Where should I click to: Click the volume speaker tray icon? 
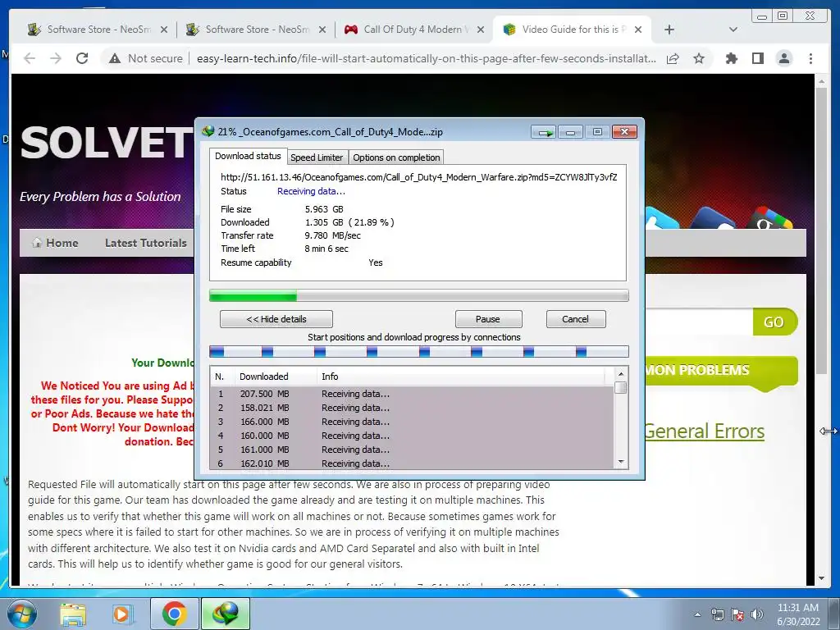tap(757, 614)
